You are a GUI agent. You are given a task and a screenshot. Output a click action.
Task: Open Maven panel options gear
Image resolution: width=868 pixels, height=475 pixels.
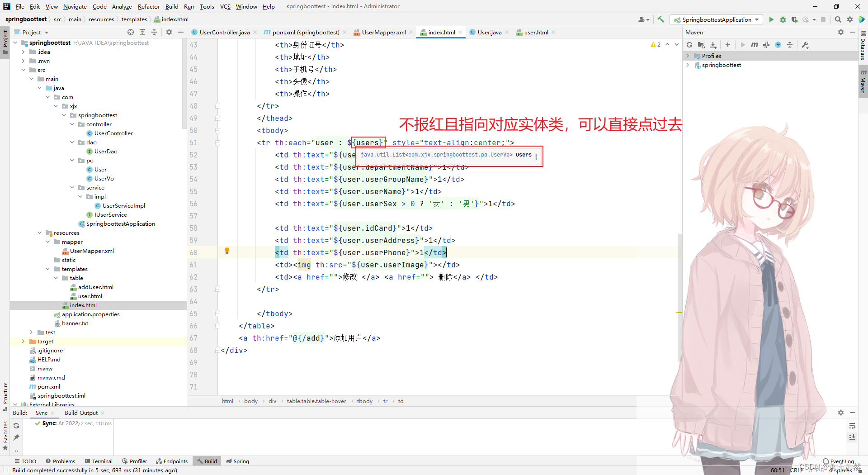point(841,32)
